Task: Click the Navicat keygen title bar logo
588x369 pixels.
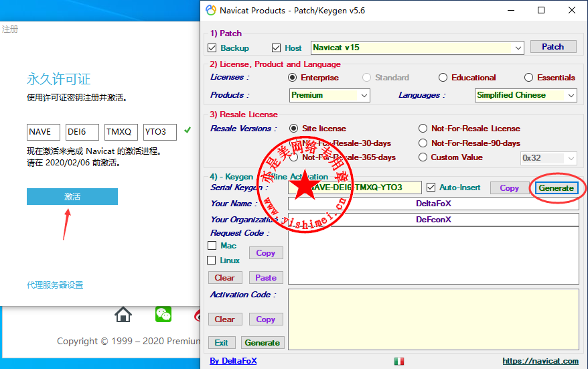Action: tap(211, 10)
